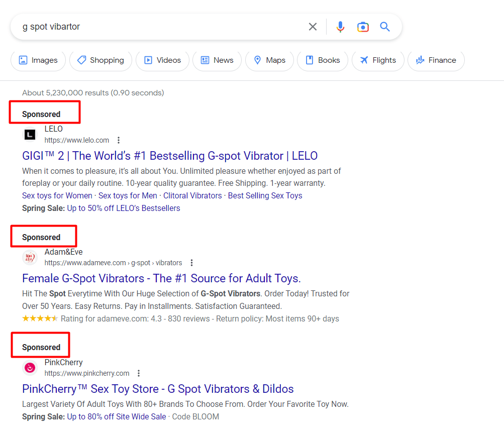504x434 pixels.
Task: Click the 'About 5,230,000 results' text
Action: pyautogui.click(x=93, y=93)
